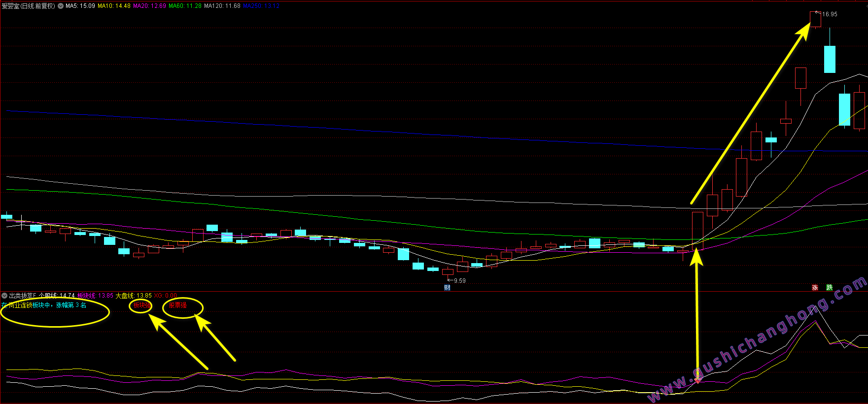The width and height of the screenshot is (868, 404).
Task: Click the 板块线: 13.85 value
Action: pyautogui.click(x=95, y=296)
